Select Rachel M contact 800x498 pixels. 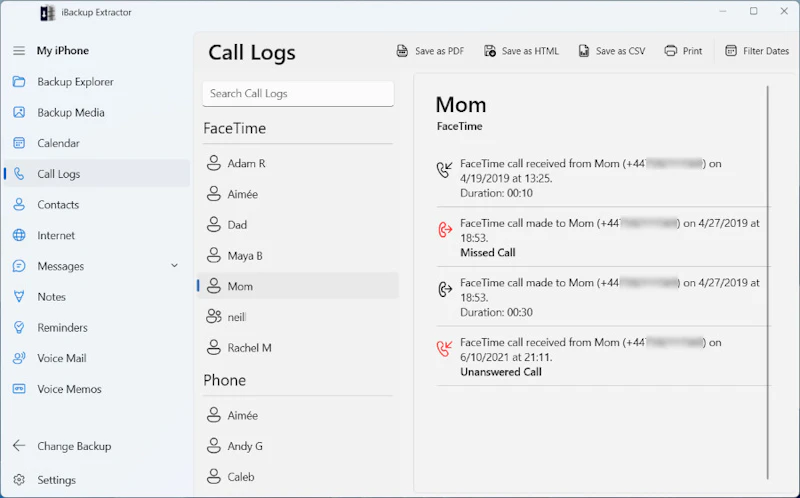[x=298, y=347]
